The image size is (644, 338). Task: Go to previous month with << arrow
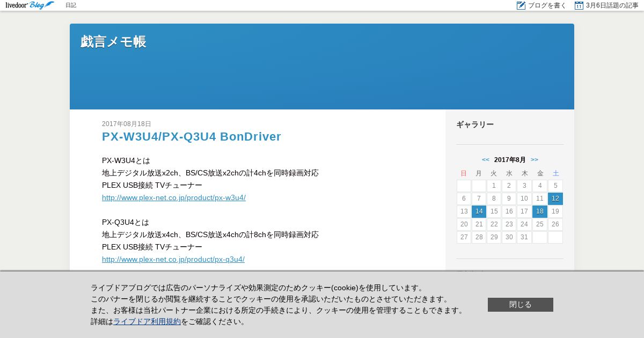click(x=486, y=160)
